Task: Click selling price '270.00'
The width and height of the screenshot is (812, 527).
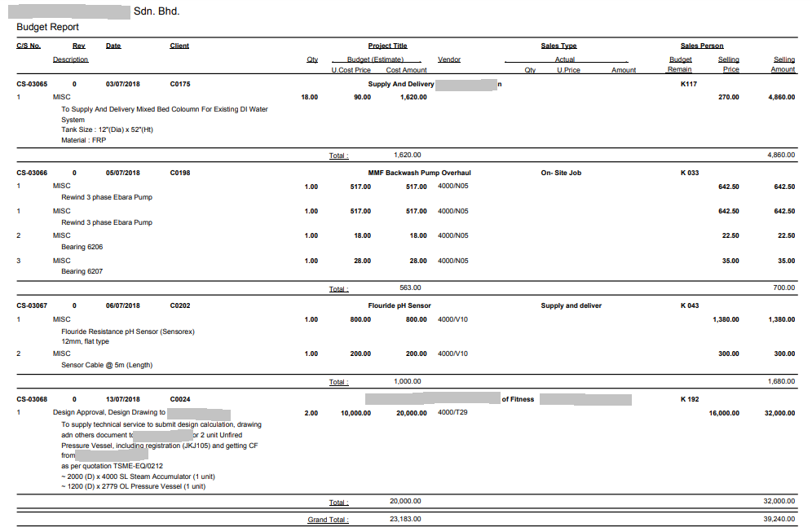Action: pos(729,97)
